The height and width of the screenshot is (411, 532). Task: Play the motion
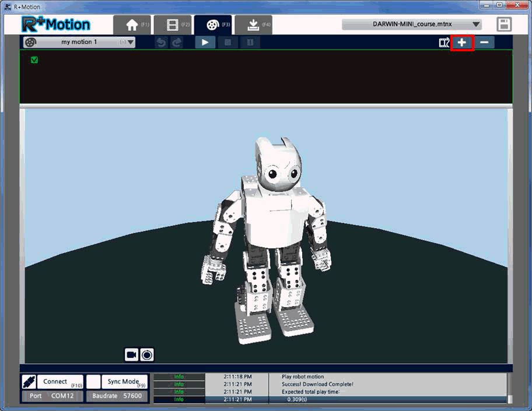click(x=205, y=43)
